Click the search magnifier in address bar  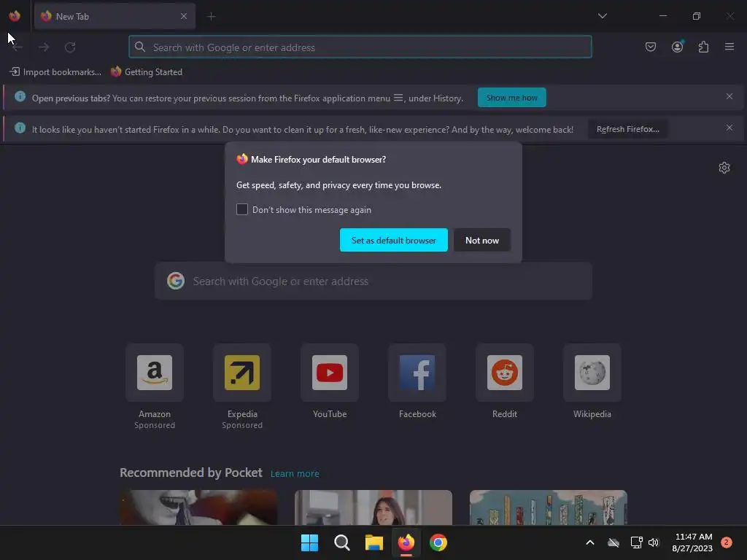tap(139, 47)
